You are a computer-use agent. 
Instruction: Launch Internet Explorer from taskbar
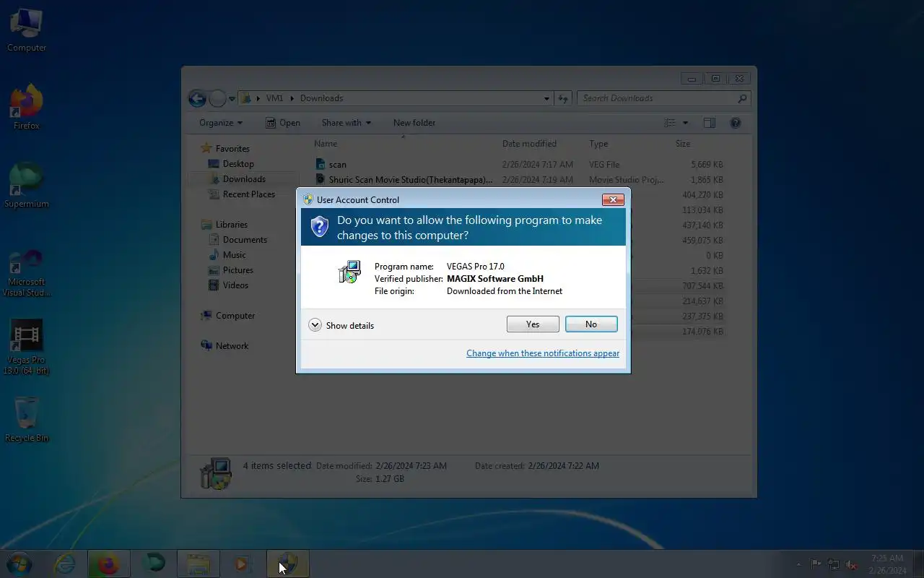coord(65,564)
